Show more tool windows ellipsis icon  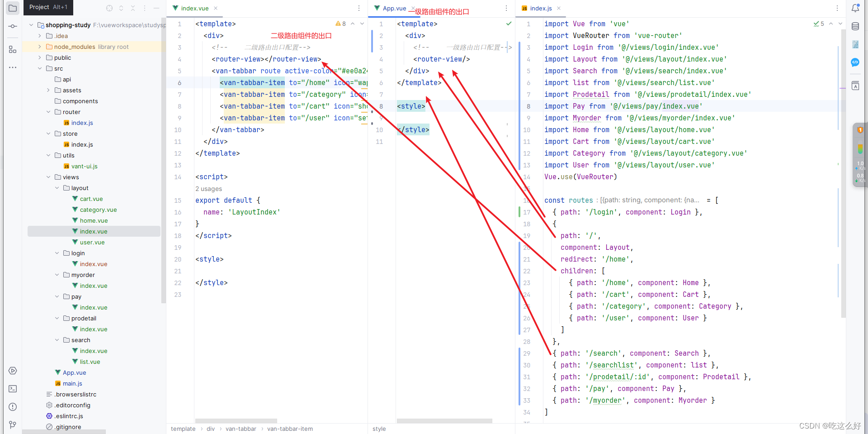pos(13,67)
